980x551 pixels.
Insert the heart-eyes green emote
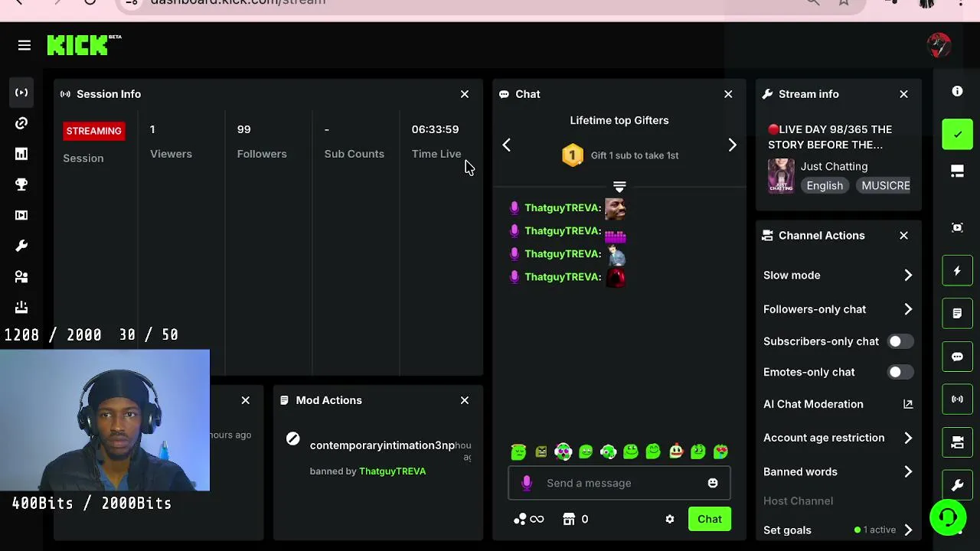pyautogui.click(x=720, y=452)
